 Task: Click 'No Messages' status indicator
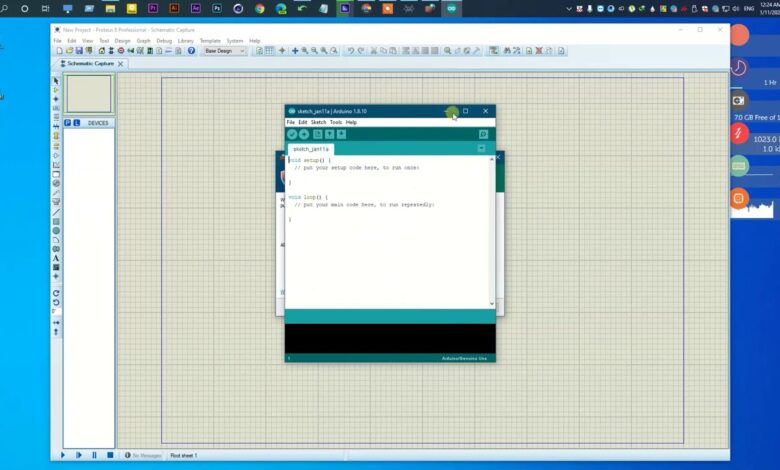tap(143, 456)
